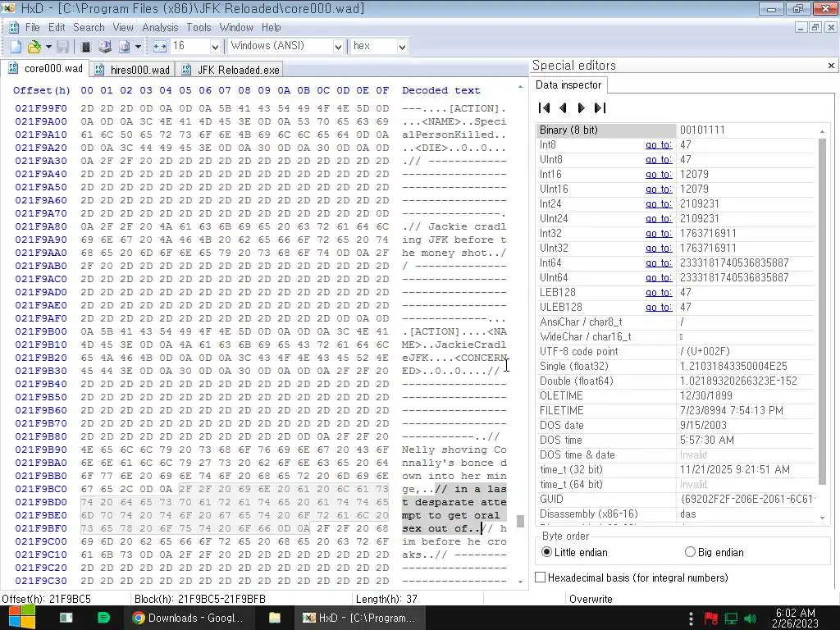Open the bytes per row 16 dropdown
The height and width of the screenshot is (630, 840).
tap(215, 47)
